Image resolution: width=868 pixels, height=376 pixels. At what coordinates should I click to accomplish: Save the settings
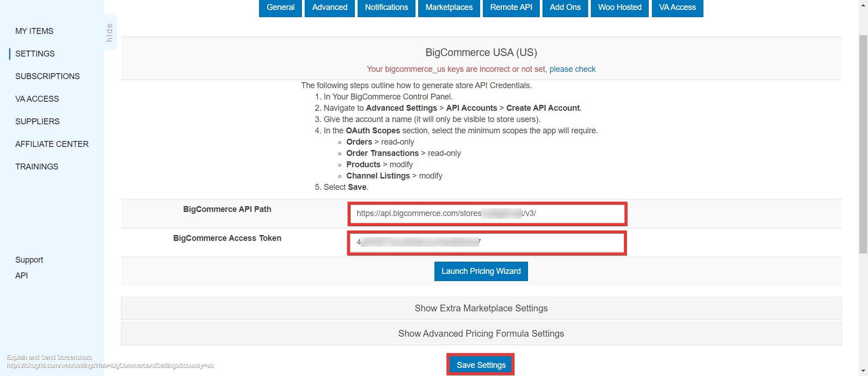[x=481, y=365]
